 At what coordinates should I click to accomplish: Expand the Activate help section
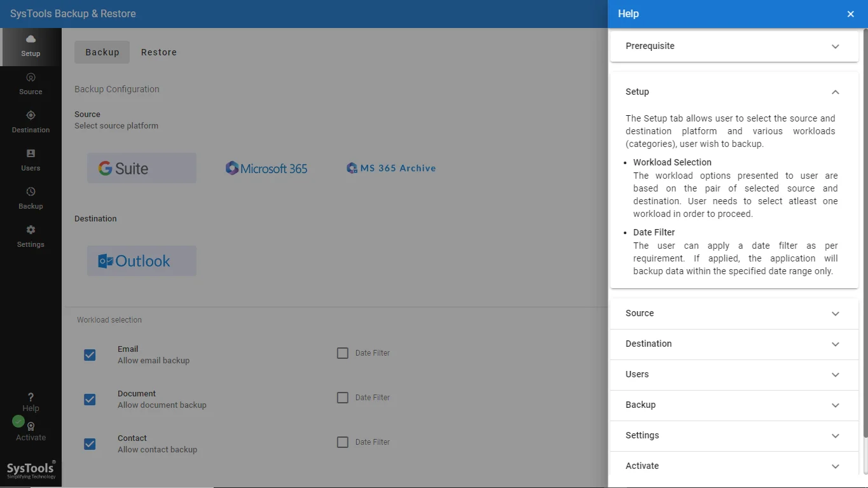coord(734,466)
